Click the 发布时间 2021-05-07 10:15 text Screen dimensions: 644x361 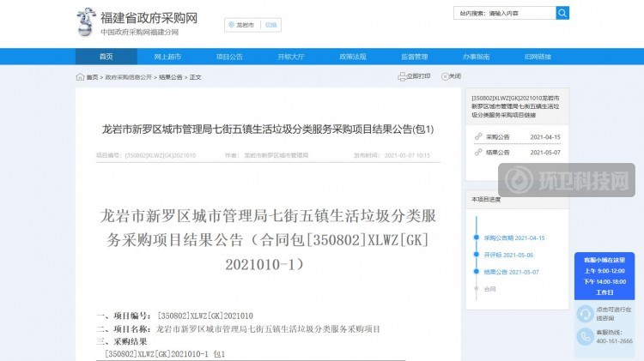point(392,155)
